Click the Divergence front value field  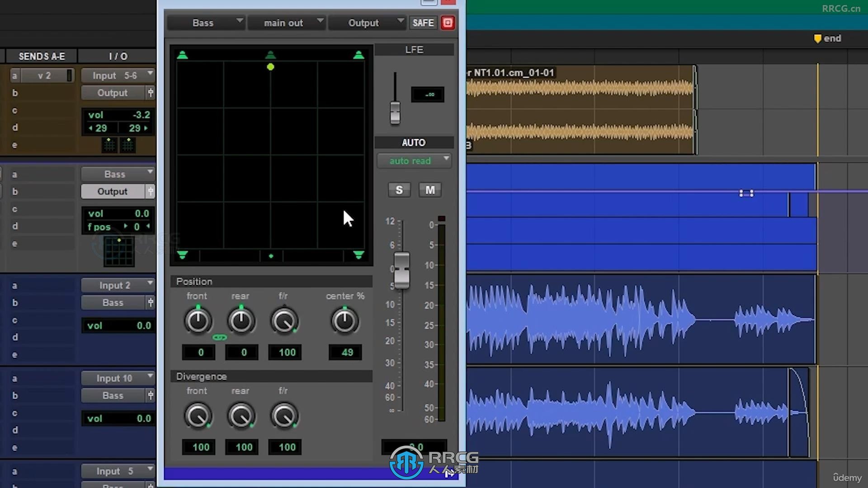click(x=198, y=447)
